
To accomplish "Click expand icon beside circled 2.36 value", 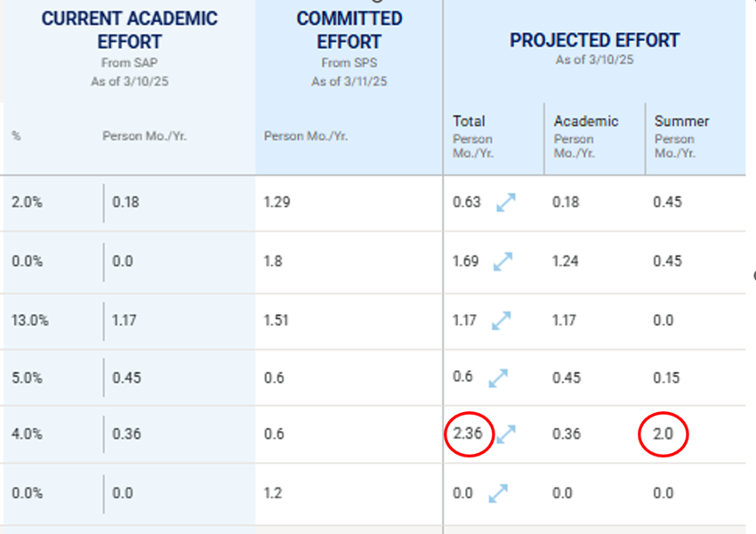I will [506, 434].
